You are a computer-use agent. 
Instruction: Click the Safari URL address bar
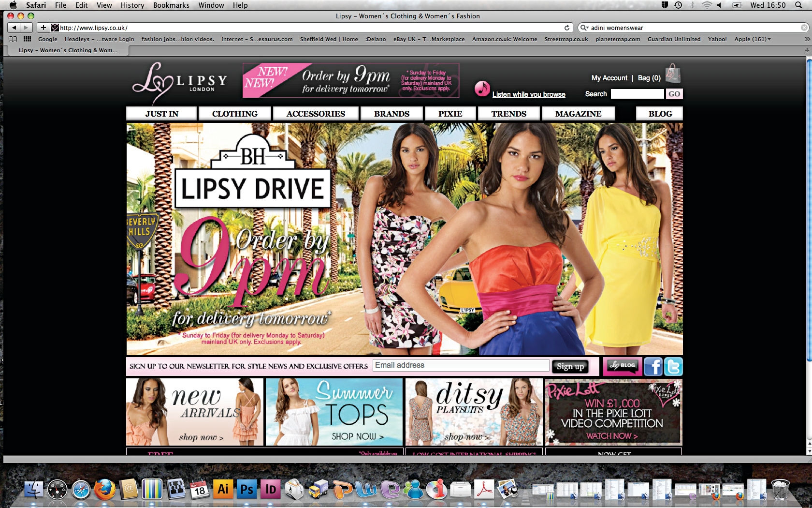click(x=311, y=28)
